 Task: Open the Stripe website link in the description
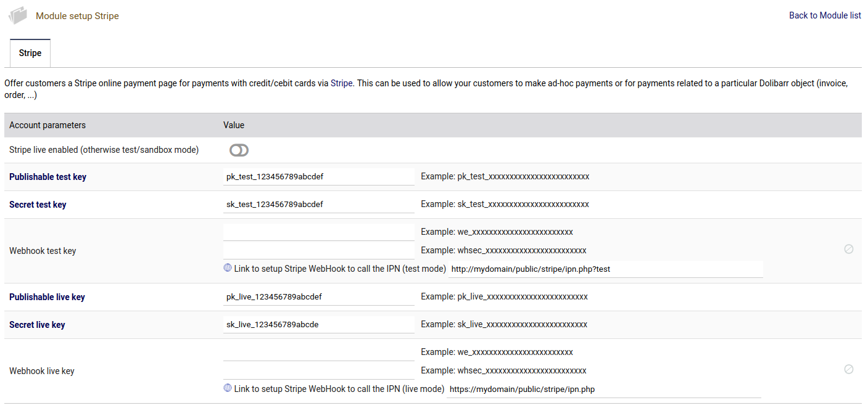pos(342,83)
